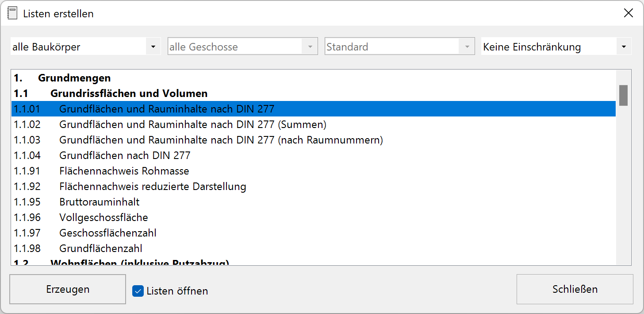
Task: Select 1.1.96 Vollgeschossfläche
Action: click(314, 217)
